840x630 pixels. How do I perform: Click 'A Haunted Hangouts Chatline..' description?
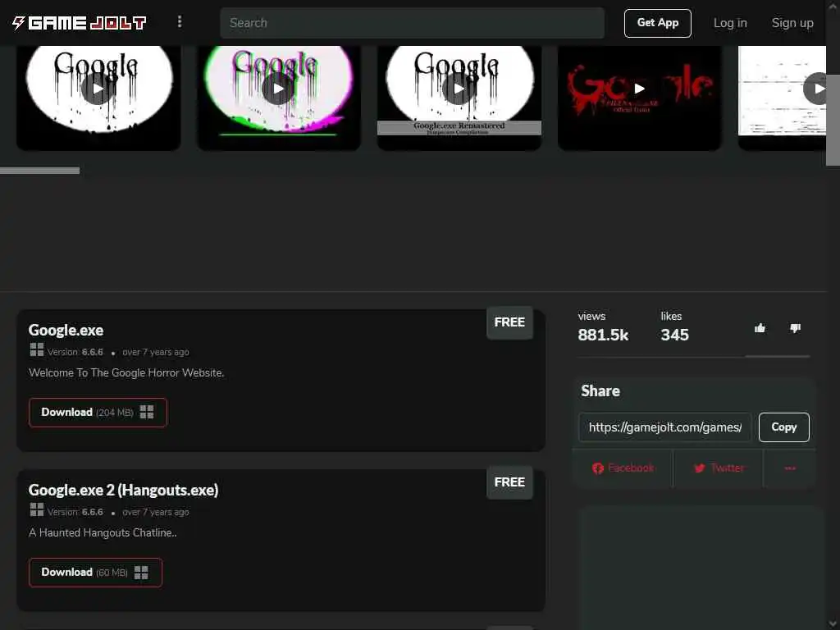[x=103, y=533]
